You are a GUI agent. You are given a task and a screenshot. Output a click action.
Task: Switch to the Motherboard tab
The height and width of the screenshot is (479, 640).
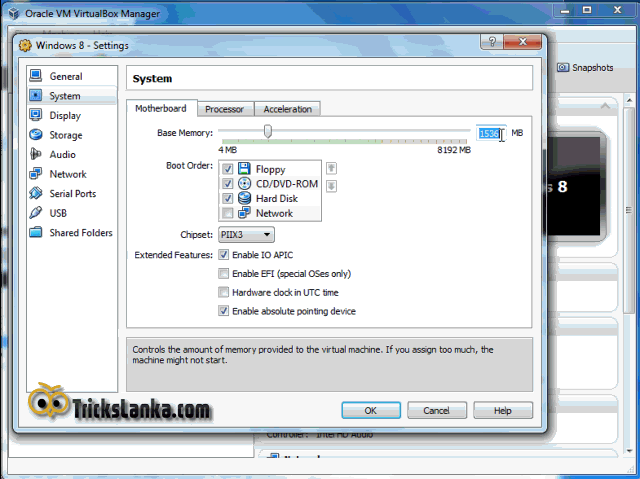(x=161, y=109)
